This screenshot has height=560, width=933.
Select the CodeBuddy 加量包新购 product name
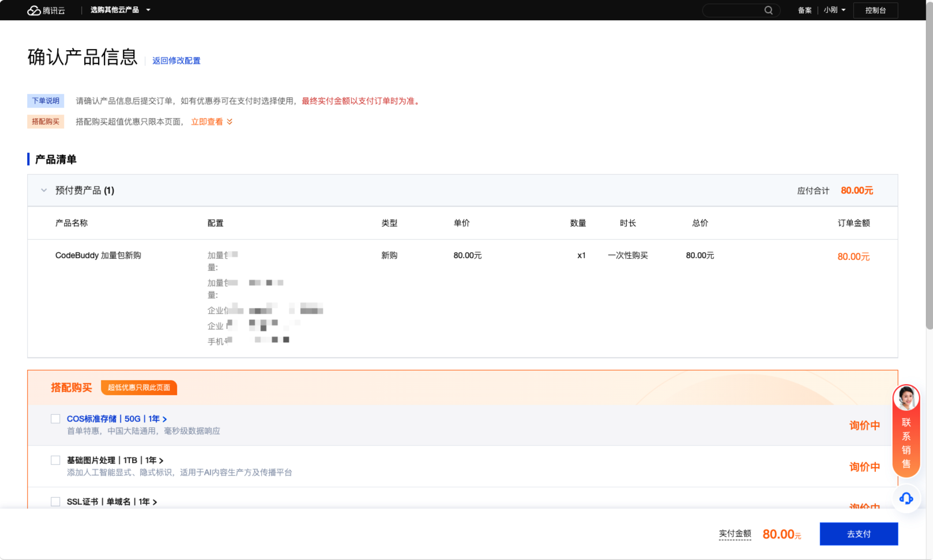98,255
